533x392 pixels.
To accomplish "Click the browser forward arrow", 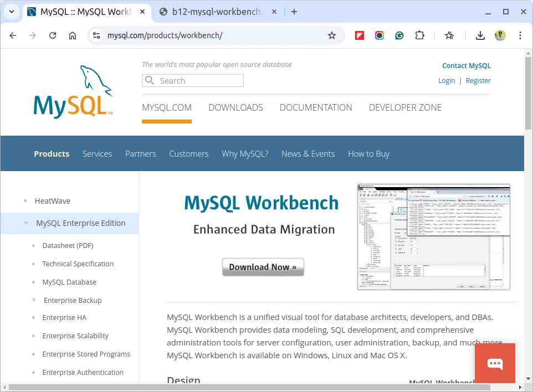I will coord(33,35).
